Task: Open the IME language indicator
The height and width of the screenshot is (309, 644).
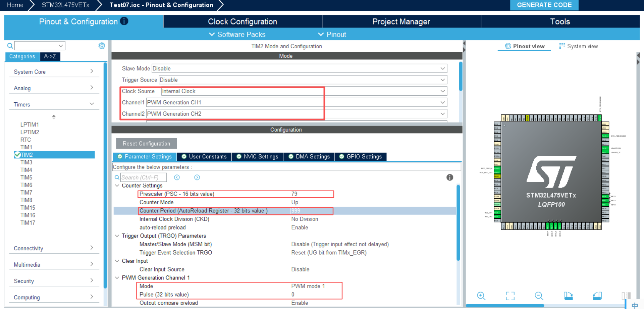Action: (635, 305)
